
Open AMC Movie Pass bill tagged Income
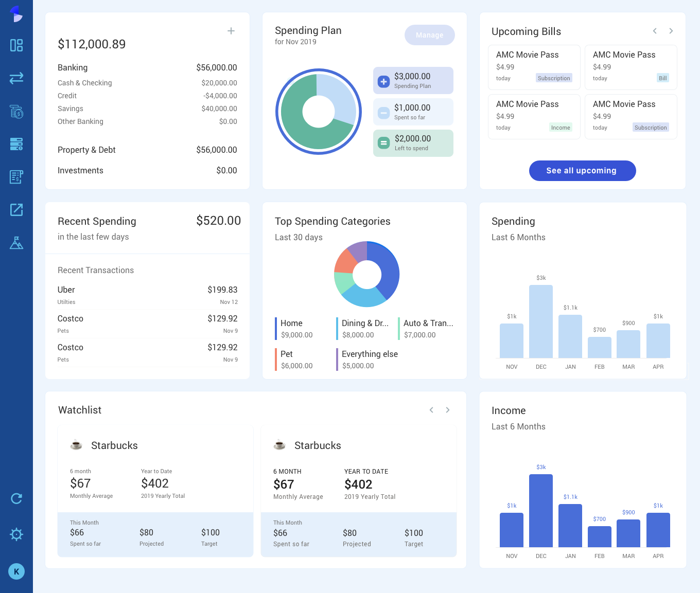pyautogui.click(x=534, y=117)
